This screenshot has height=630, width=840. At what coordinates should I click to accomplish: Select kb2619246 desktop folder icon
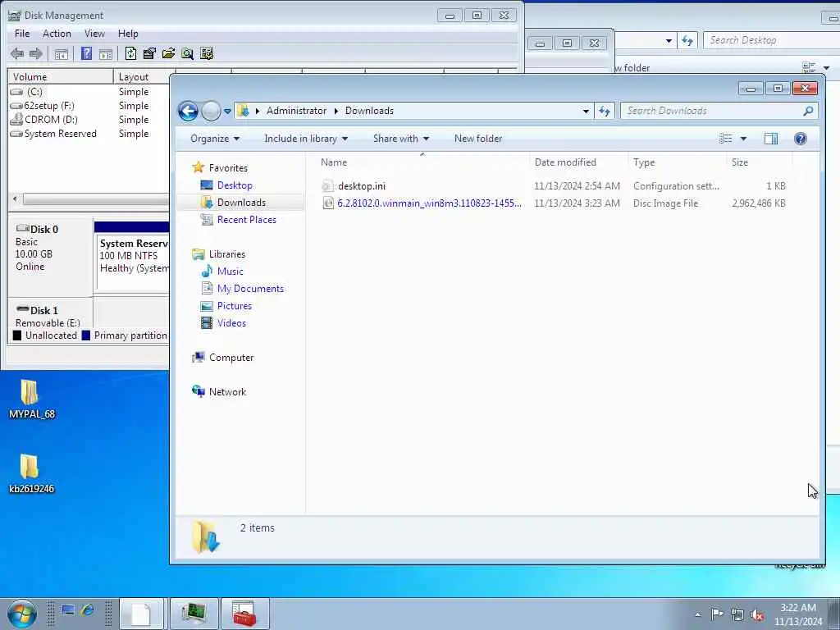(31, 473)
